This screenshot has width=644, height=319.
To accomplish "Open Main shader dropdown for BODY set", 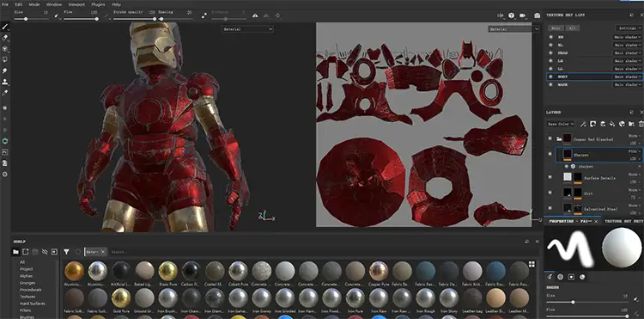I will tap(627, 77).
